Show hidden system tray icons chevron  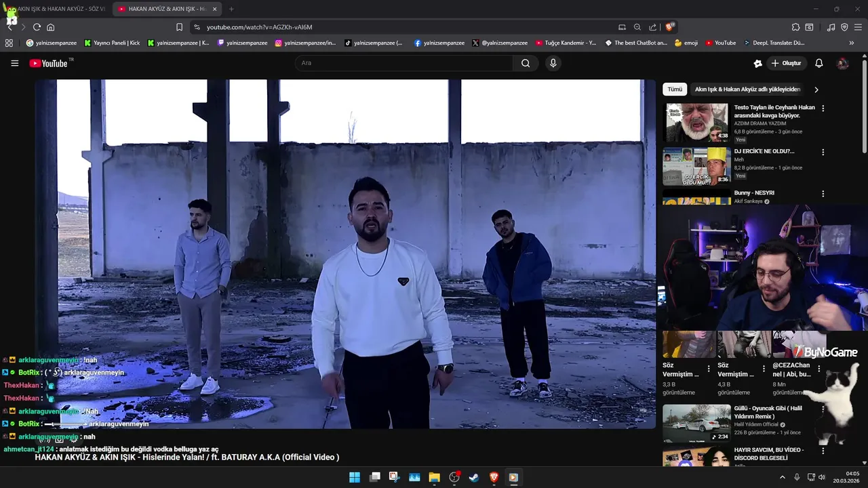782,477
